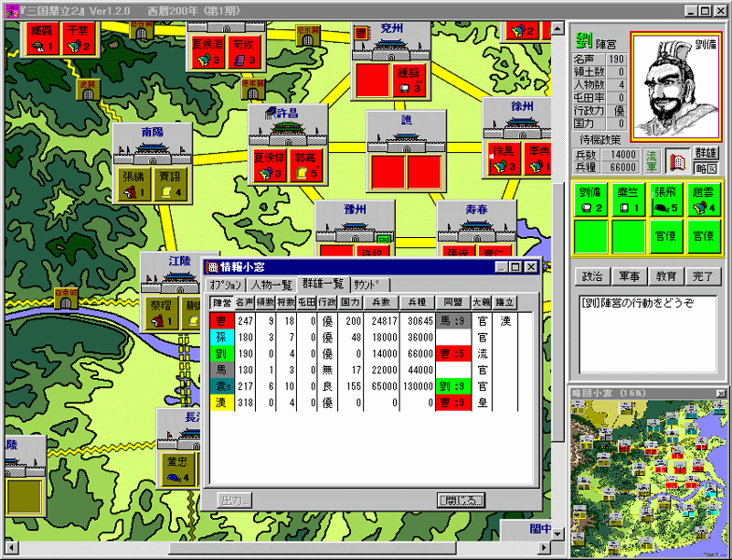Image resolution: width=732 pixels, height=560 pixels.
Task: Select the 賈詡 officer card in 南陽
Action: pos(170,185)
